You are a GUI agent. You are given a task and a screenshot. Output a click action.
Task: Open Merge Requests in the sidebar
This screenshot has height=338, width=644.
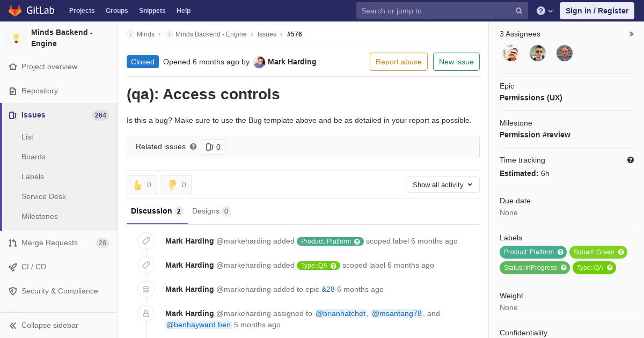tap(49, 243)
